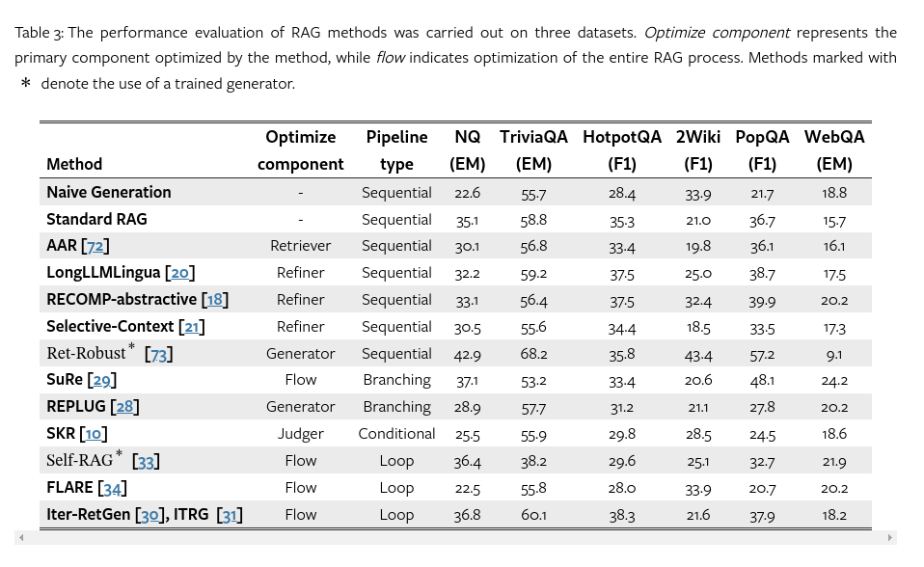This screenshot has width=924, height=567.
Task: Open Ret-Robust citation 73
Action: coord(159,354)
